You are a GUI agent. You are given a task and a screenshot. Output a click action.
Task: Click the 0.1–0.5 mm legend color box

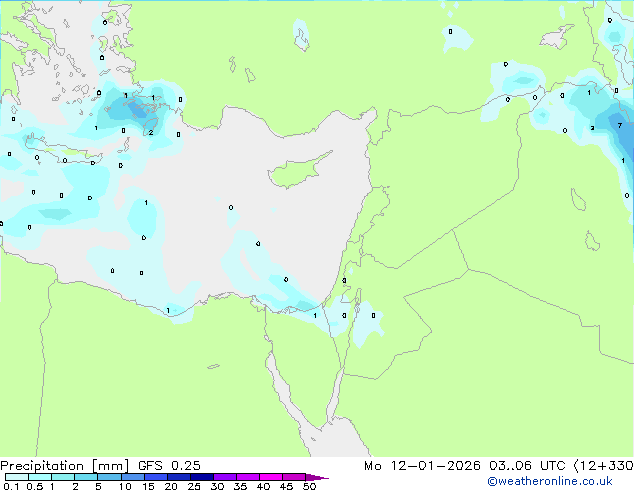pos(17,477)
